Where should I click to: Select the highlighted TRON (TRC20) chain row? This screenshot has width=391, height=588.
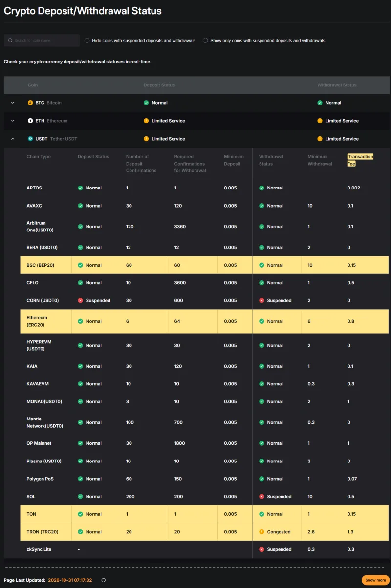pos(204,532)
